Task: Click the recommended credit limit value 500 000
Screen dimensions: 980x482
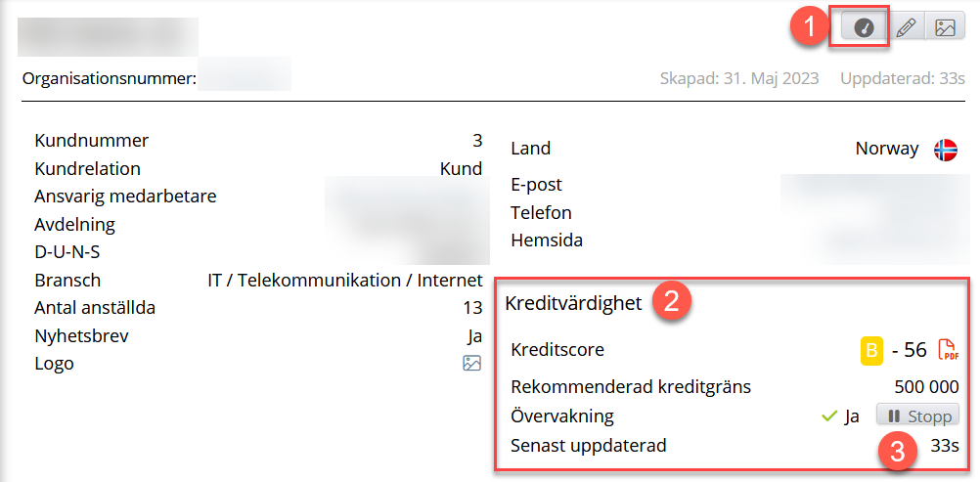Action: (x=926, y=386)
